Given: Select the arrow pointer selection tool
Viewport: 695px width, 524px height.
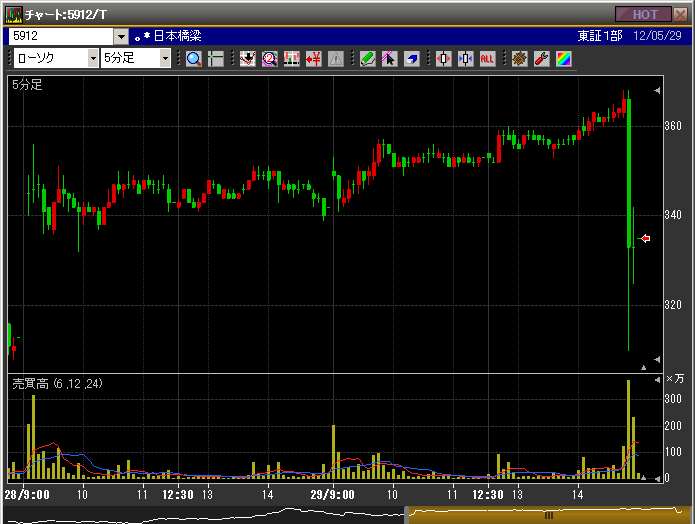Looking at the screenshot, I should point(389,58).
